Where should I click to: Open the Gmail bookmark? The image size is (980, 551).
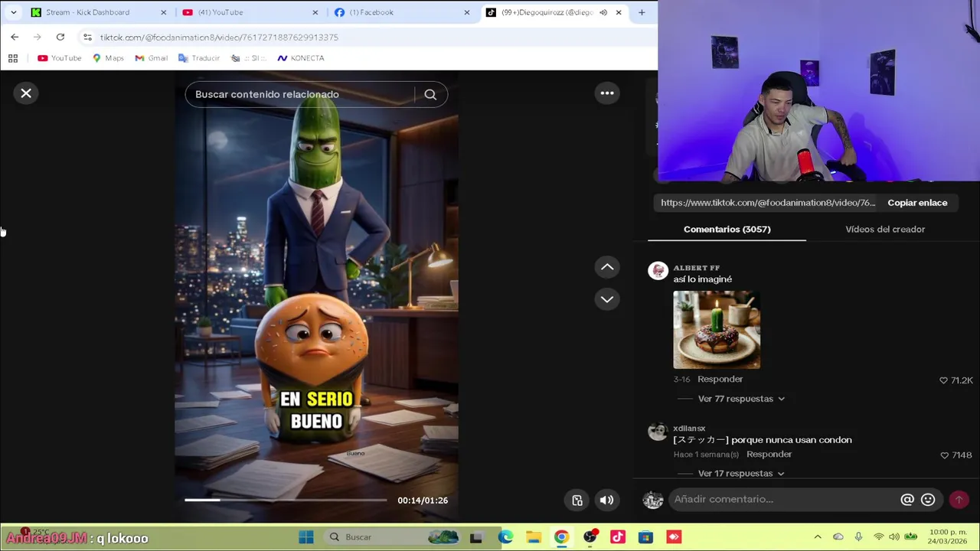151,58
